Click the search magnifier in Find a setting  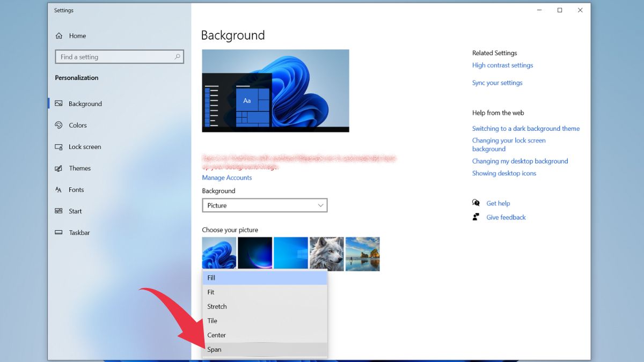pyautogui.click(x=177, y=57)
